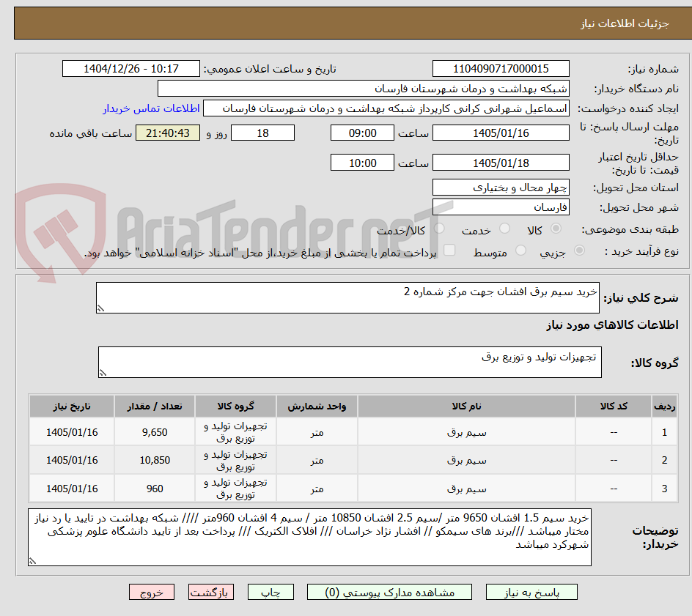The image size is (692, 616).
Task: Click the اطلاعات کالاهای مورد نیاز heading
Action: pos(612,325)
